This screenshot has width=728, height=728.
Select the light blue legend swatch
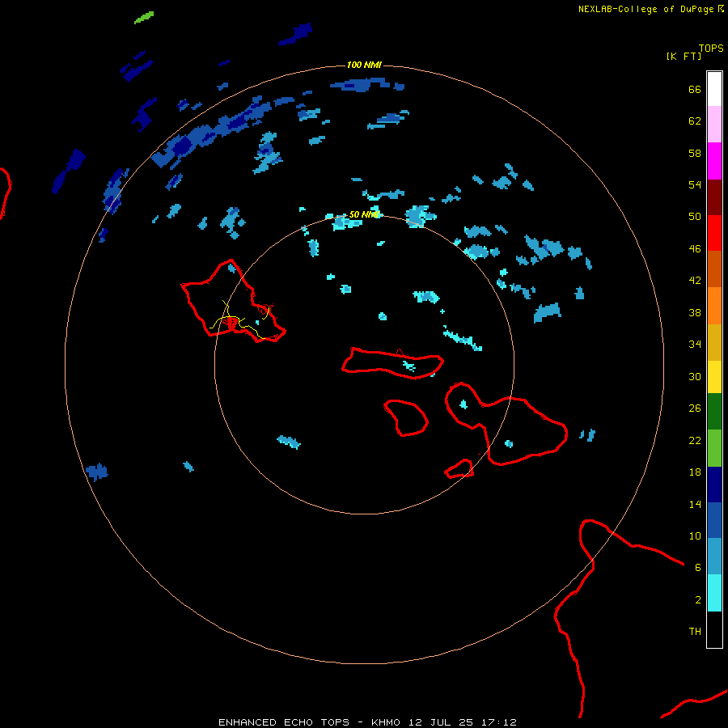click(714, 557)
